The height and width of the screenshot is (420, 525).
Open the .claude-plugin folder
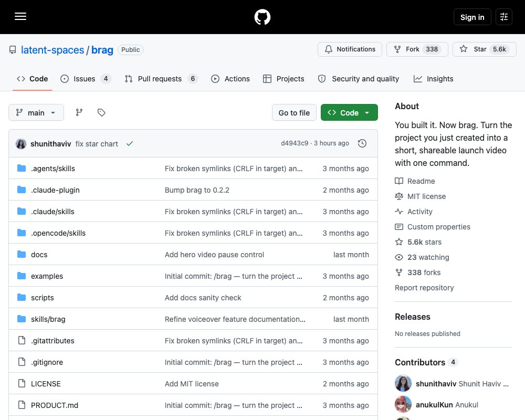(55, 190)
